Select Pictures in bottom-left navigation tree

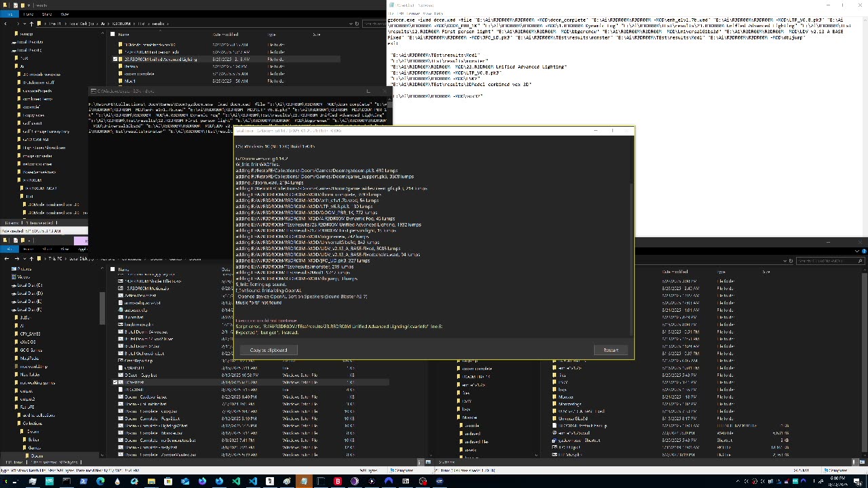coord(24,269)
